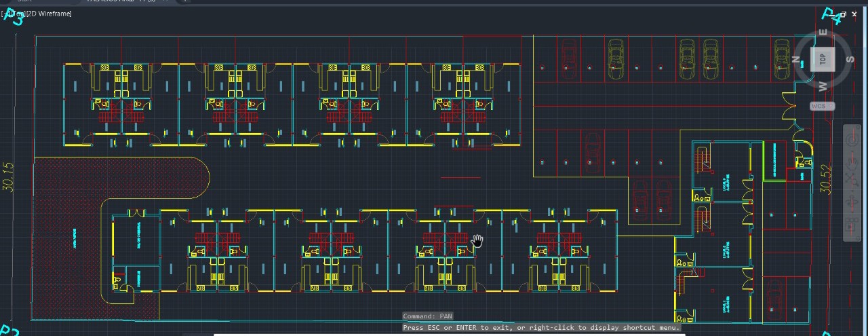Select the 30.52 dimension text on right
The width and height of the screenshot is (868, 336).
point(826,179)
